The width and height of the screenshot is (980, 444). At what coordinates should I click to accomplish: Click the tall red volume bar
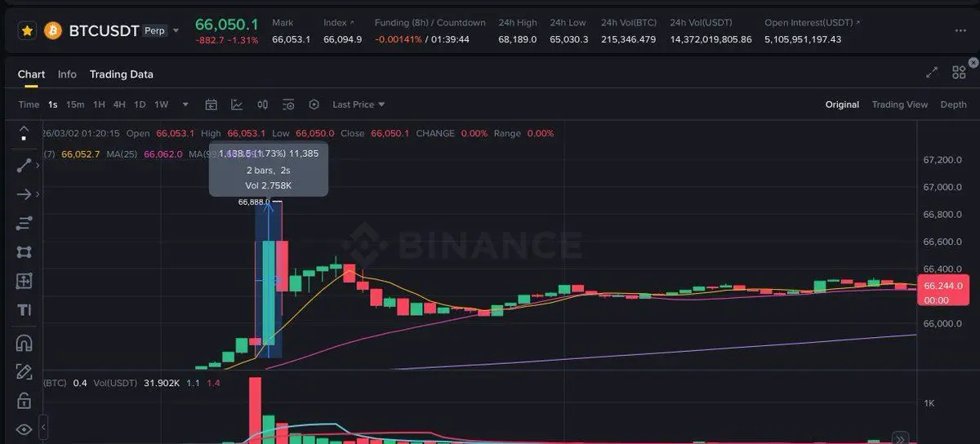[x=255, y=411]
